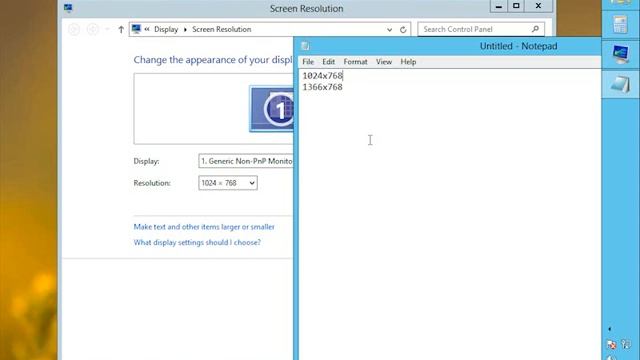The height and width of the screenshot is (360, 640).
Task: Open the Edit menu in Notepad
Action: 328,62
